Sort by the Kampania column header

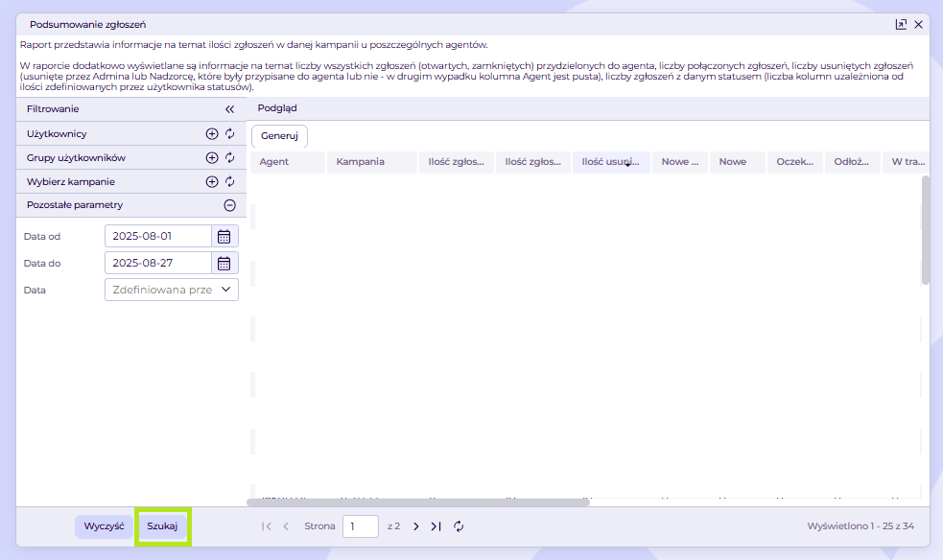(x=371, y=162)
